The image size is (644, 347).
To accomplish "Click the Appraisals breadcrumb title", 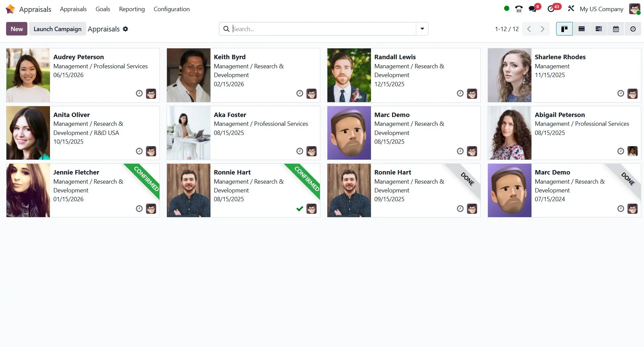I will pos(104,29).
